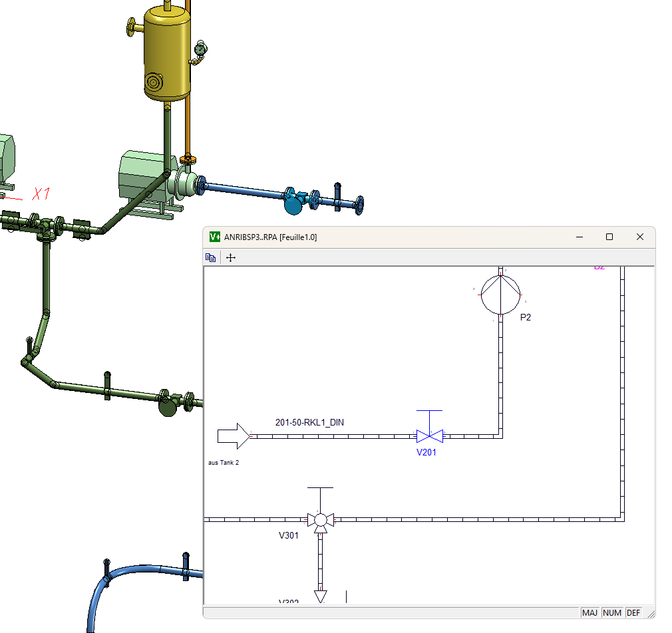
Task: Click the P2 pump label
Action: [x=526, y=317]
